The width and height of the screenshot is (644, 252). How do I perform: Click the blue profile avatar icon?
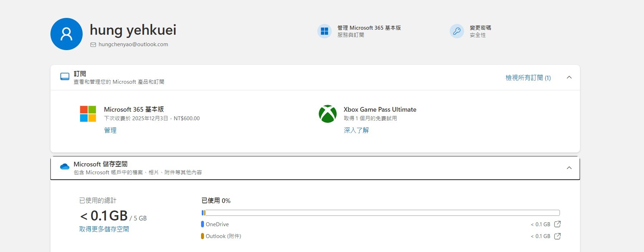tap(67, 34)
